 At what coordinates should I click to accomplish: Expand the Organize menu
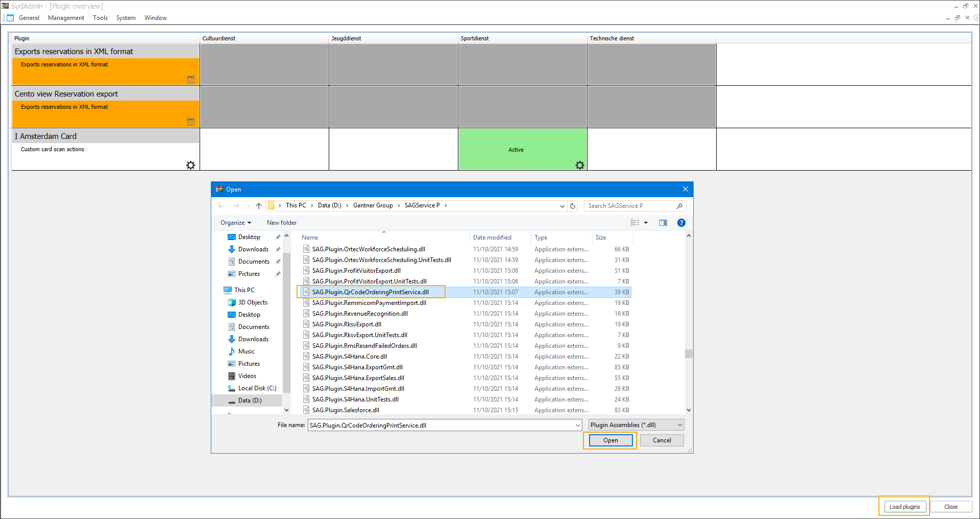click(x=235, y=223)
